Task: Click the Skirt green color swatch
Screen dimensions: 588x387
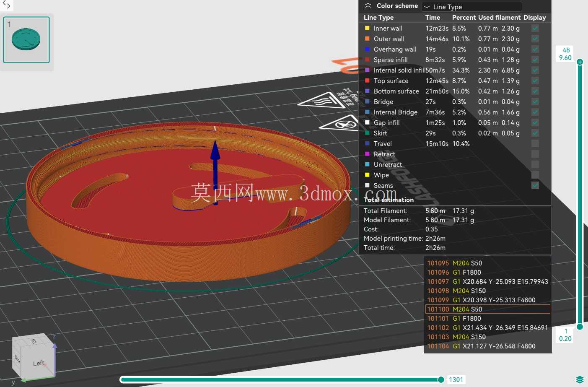Action: 367,133
